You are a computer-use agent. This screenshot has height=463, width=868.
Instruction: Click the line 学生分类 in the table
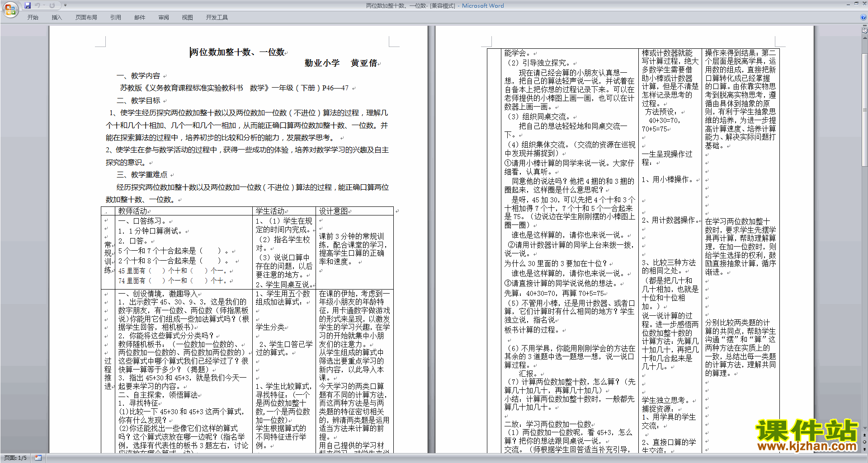(270, 327)
